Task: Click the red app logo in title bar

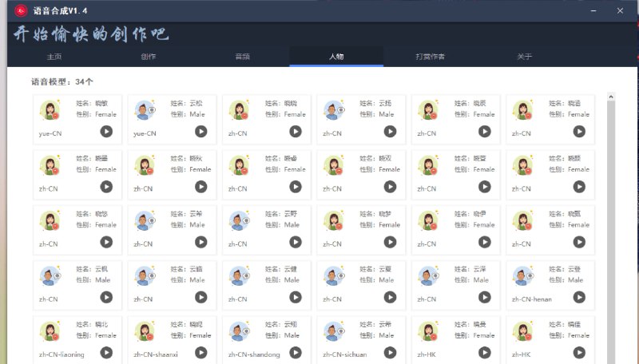Action: click(x=21, y=10)
